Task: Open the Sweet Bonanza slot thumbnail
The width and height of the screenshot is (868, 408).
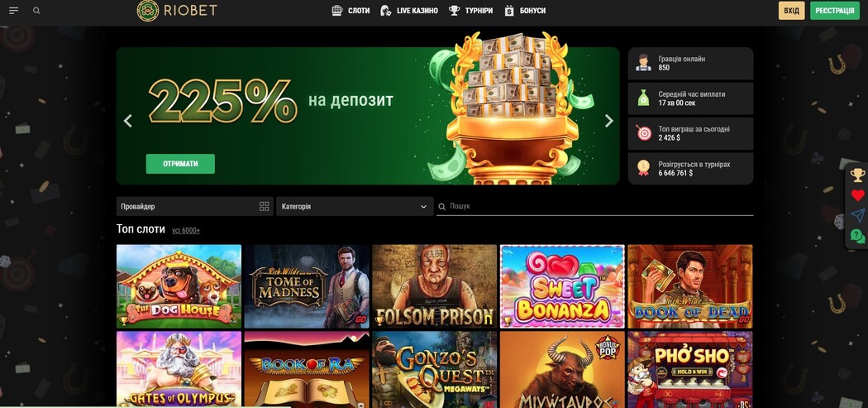Action: (562, 286)
